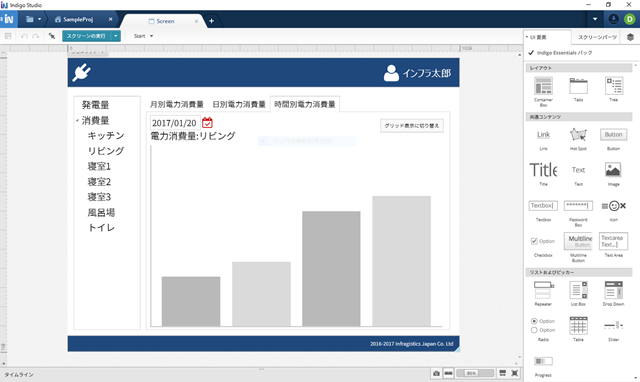Select the Slider element in toolbox
Image resolution: width=640 pixels, height=382 pixels.
click(x=613, y=330)
